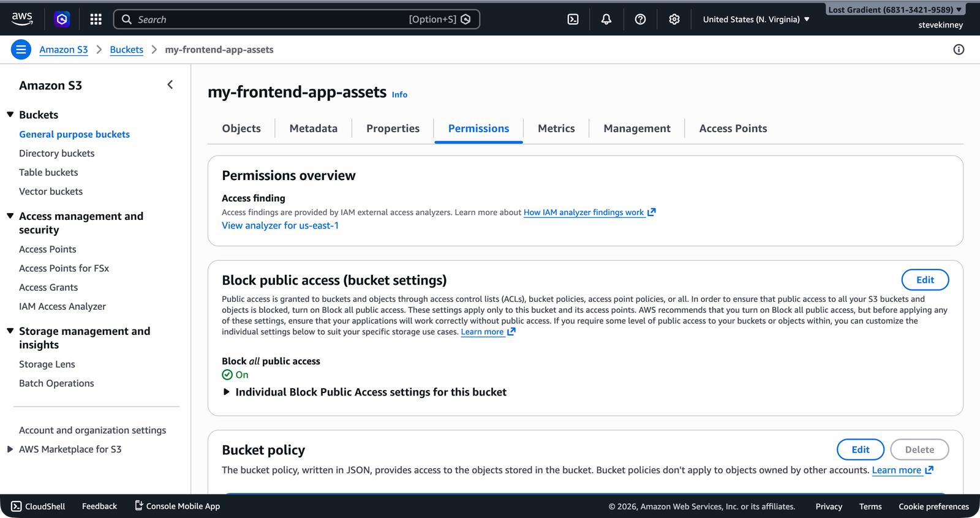Open Cookie preferences in footer
Screen dimensions: 980x518
click(x=933, y=506)
